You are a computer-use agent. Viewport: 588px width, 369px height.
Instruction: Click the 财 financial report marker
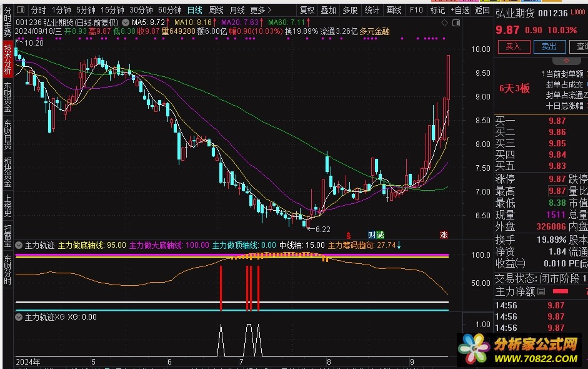(x=372, y=235)
